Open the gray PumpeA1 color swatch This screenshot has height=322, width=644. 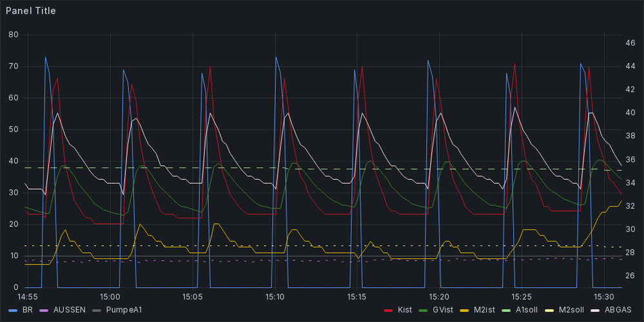point(97,310)
